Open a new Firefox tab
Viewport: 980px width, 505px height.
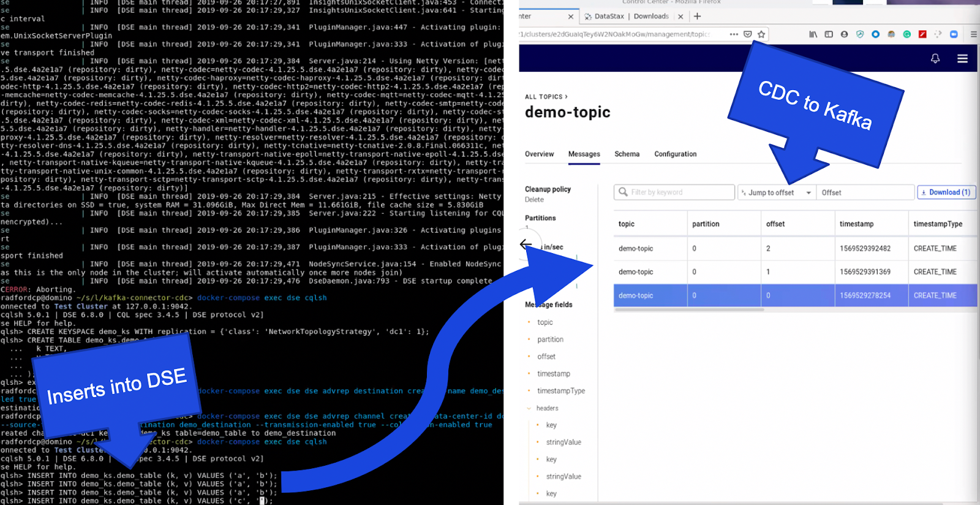tap(697, 17)
